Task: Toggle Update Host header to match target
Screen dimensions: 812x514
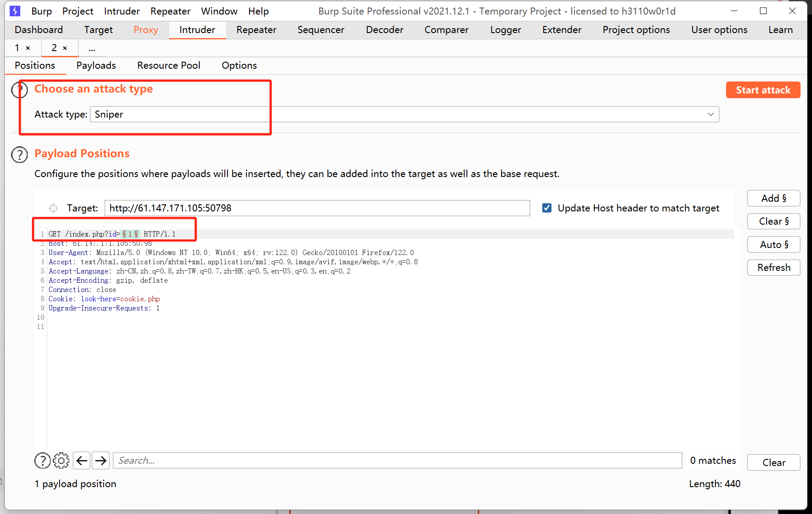Action: pyautogui.click(x=547, y=208)
